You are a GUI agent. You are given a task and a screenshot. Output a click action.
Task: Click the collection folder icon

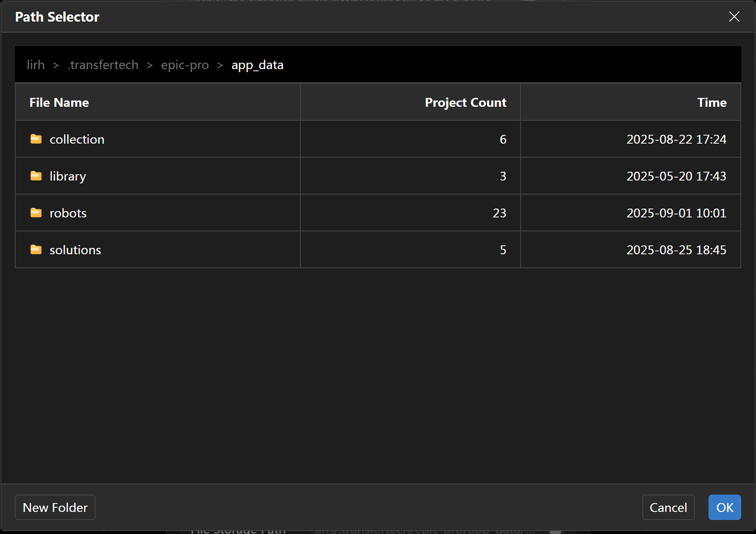coord(36,139)
